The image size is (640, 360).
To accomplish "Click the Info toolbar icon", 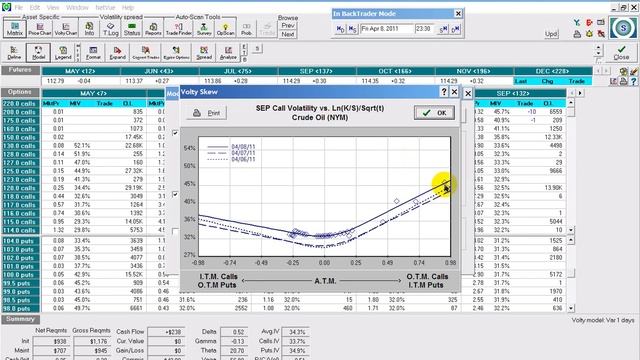I will click(89, 29).
